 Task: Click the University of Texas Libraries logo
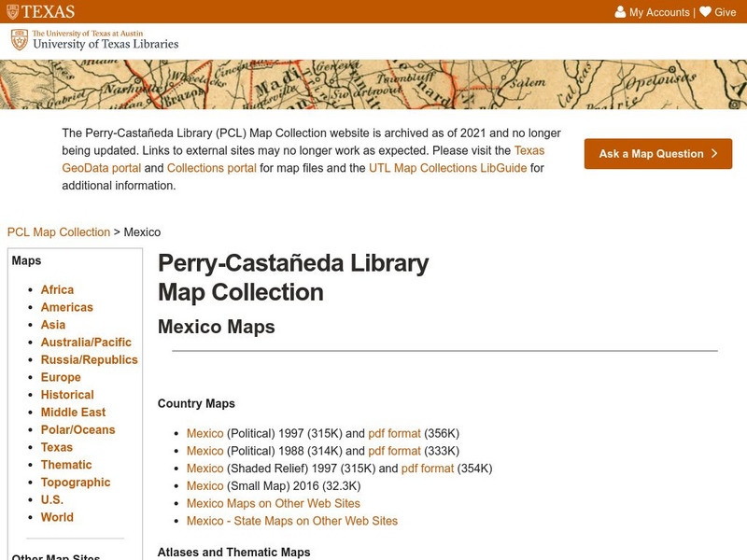[x=93, y=40]
